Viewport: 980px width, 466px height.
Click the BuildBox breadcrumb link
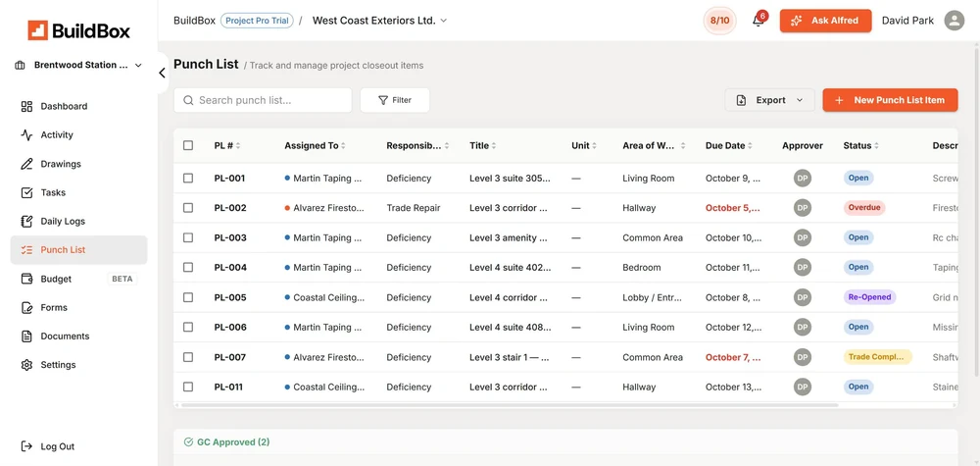pyautogui.click(x=194, y=21)
